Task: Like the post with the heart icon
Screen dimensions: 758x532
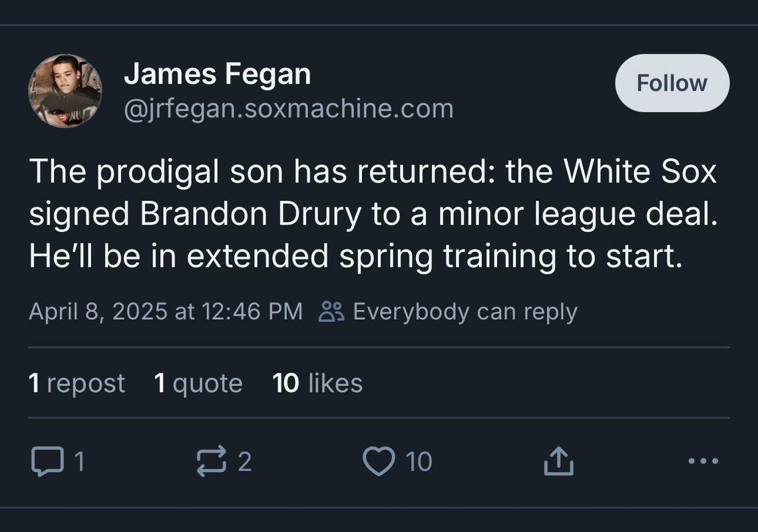Action: (379, 462)
